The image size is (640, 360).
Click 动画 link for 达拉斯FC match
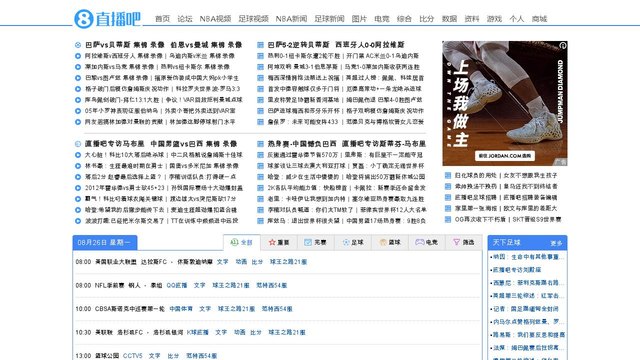click(241, 262)
